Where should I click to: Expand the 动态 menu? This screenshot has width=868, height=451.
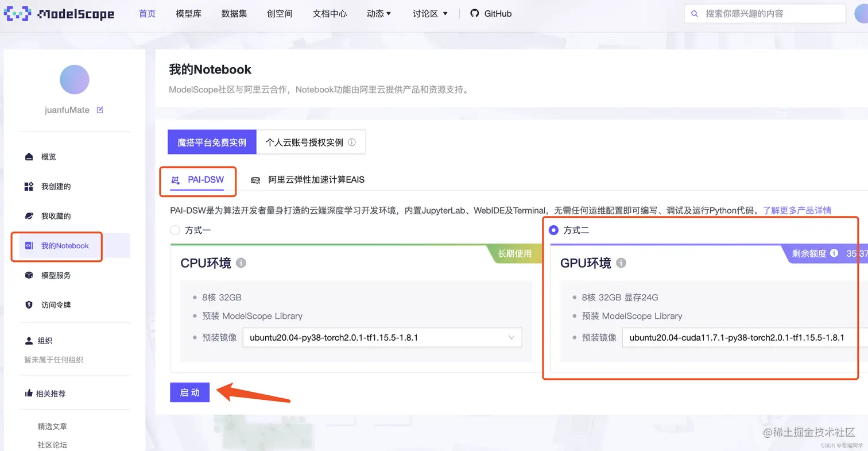point(378,13)
